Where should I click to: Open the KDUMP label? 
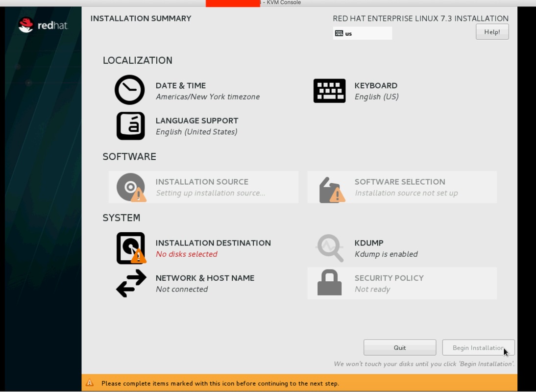coord(369,243)
